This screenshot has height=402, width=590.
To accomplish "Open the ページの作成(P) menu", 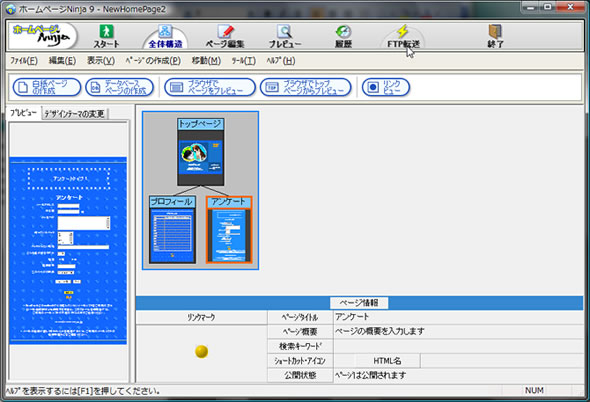I will tap(153, 61).
